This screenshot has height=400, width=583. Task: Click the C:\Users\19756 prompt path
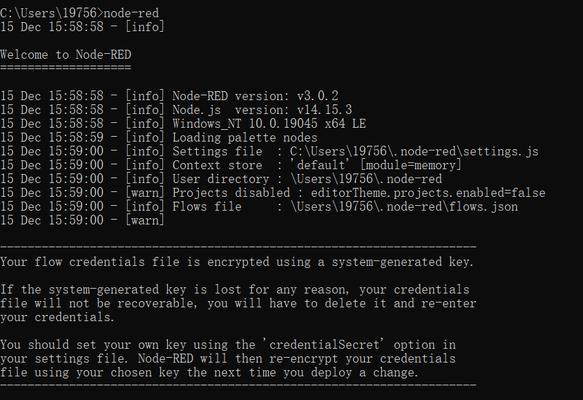pyautogui.click(x=48, y=13)
